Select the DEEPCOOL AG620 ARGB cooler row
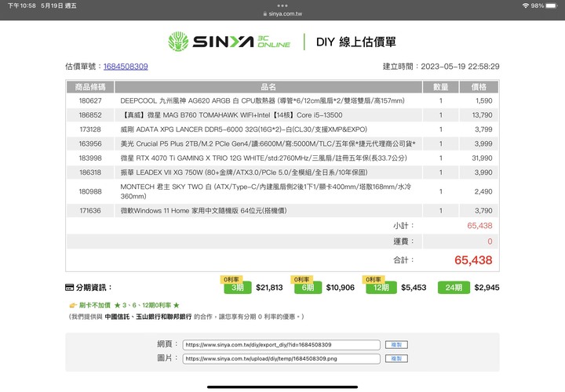 [x=282, y=101]
